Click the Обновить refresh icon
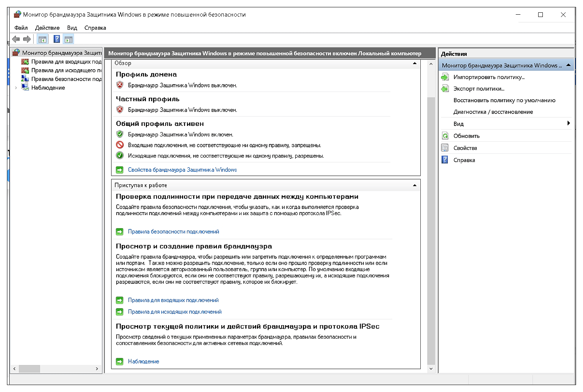The height and width of the screenshot is (392, 583). pyautogui.click(x=445, y=136)
